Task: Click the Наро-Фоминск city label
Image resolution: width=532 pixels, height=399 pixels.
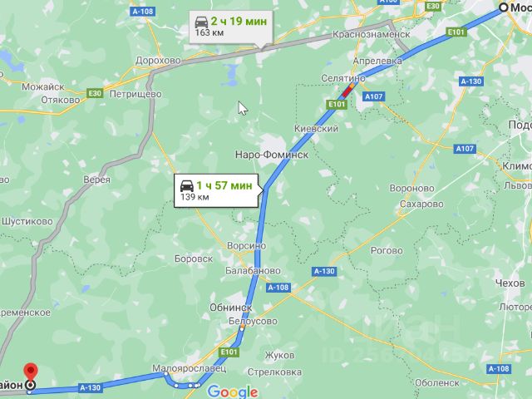Action: click(x=272, y=155)
